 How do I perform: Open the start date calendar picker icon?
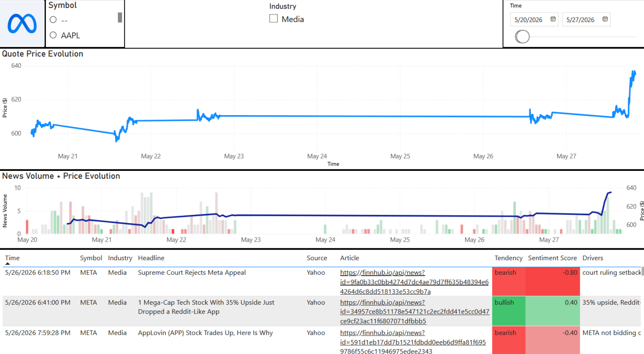pyautogui.click(x=553, y=19)
